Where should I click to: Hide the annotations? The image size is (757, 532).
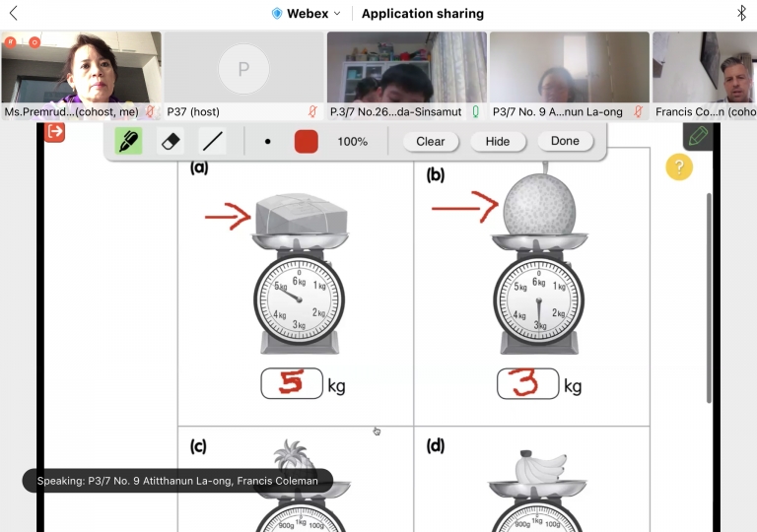497,142
